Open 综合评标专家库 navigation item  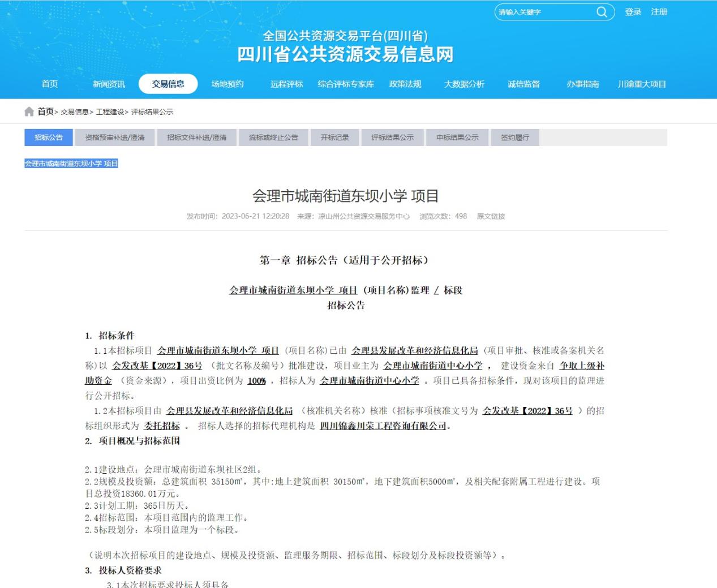pyautogui.click(x=346, y=84)
